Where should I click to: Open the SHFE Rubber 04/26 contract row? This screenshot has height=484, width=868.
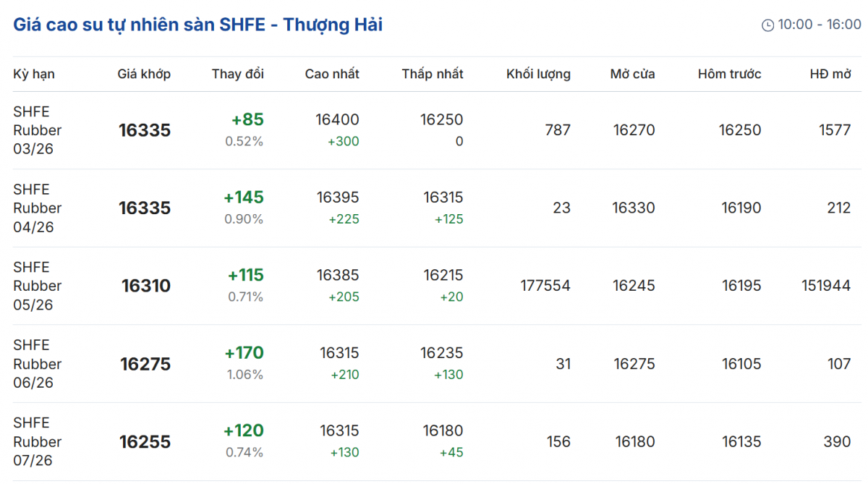(x=38, y=208)
